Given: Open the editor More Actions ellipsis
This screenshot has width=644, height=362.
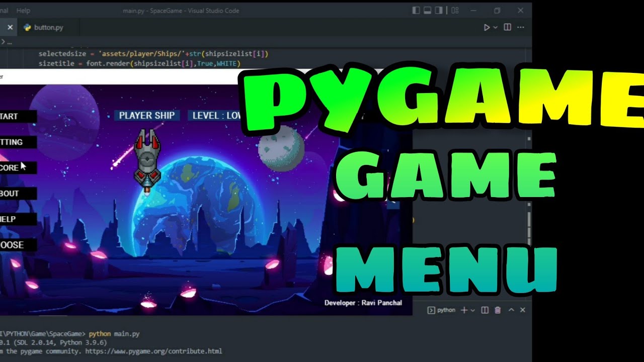Looking at the screenshot, I should click(x=521, y=27).
